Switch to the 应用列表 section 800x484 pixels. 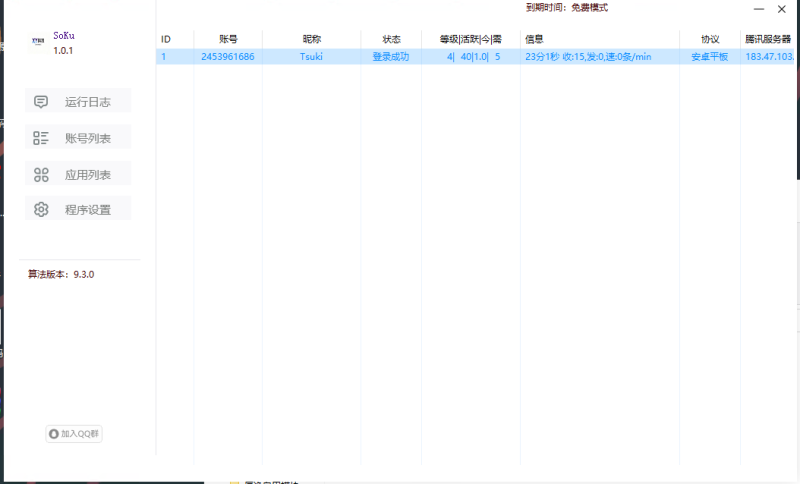pos(78,173)
